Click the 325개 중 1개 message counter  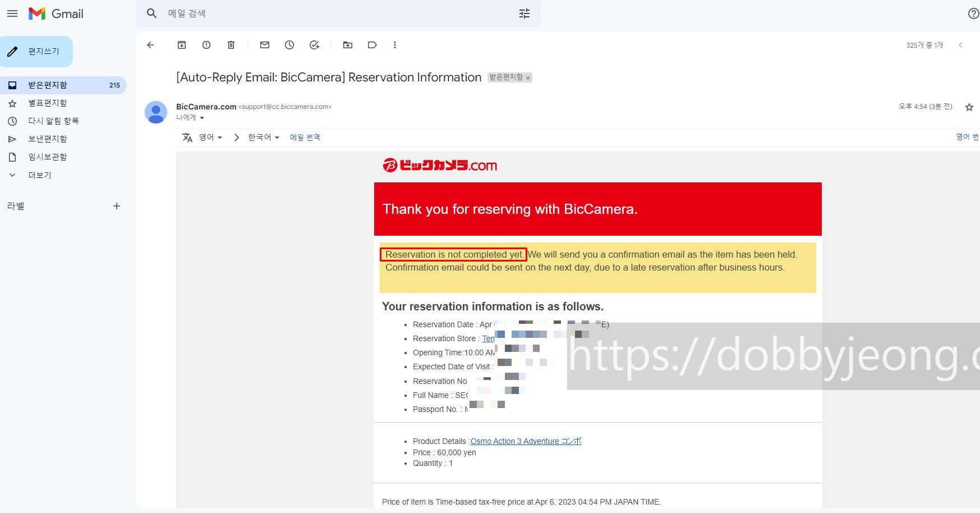[x=924, y=45]
